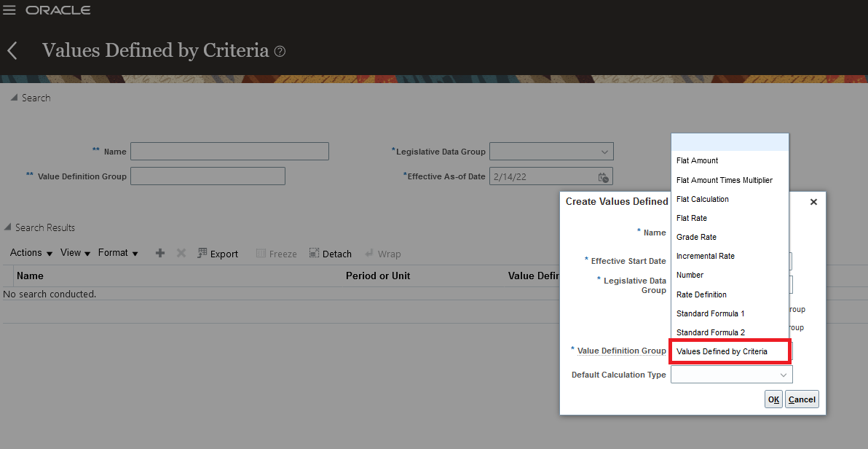Select Values Defined by Criteria option

(722, 351)
